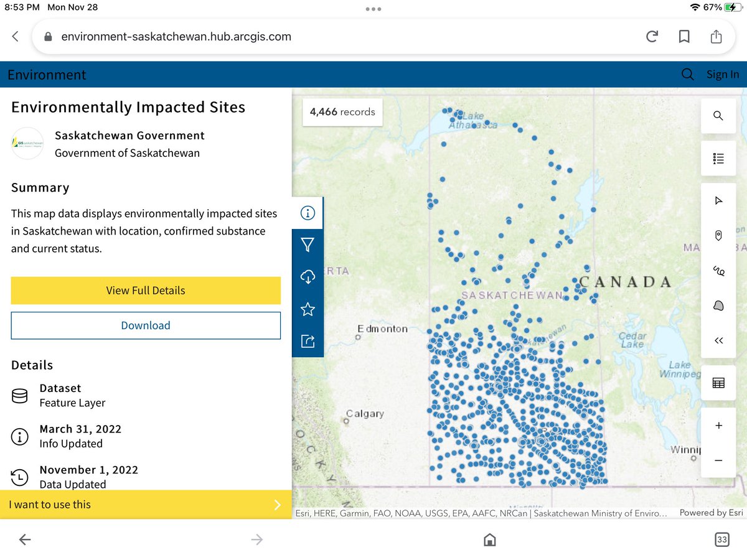
Task: Click the Edmonton city label on map
Action: click(x=382, y=329)
